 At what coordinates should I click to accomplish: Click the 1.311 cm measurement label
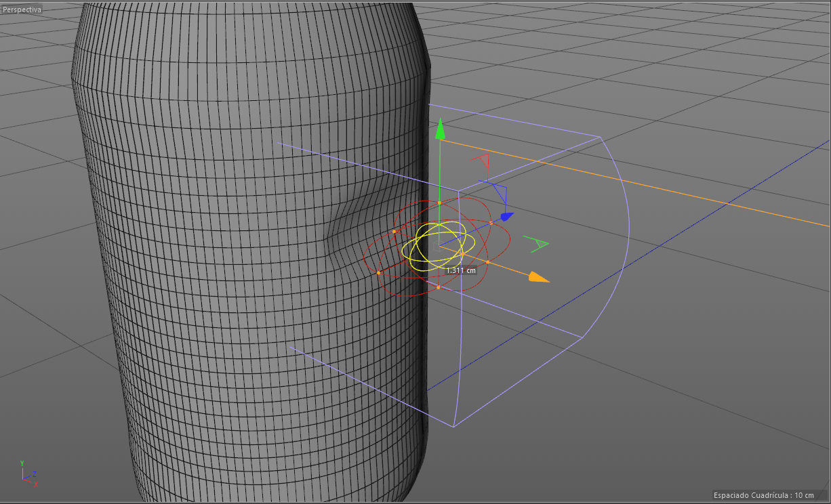(461, 270)
